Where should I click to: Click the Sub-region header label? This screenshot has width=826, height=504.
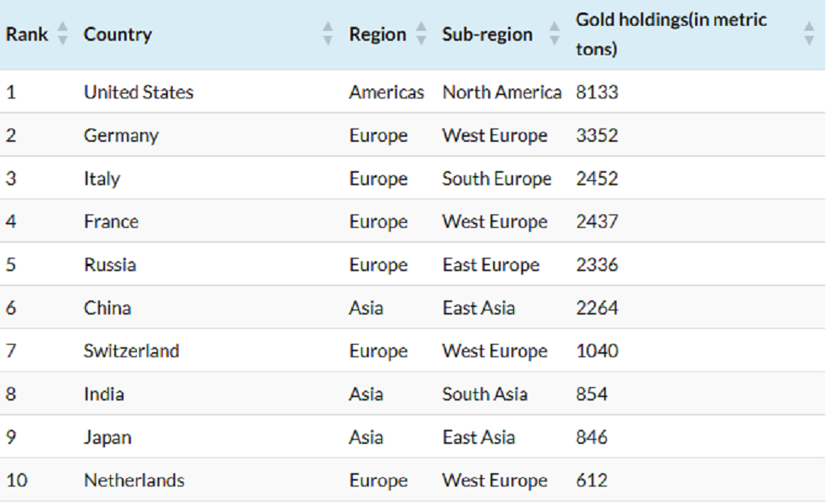487,34
